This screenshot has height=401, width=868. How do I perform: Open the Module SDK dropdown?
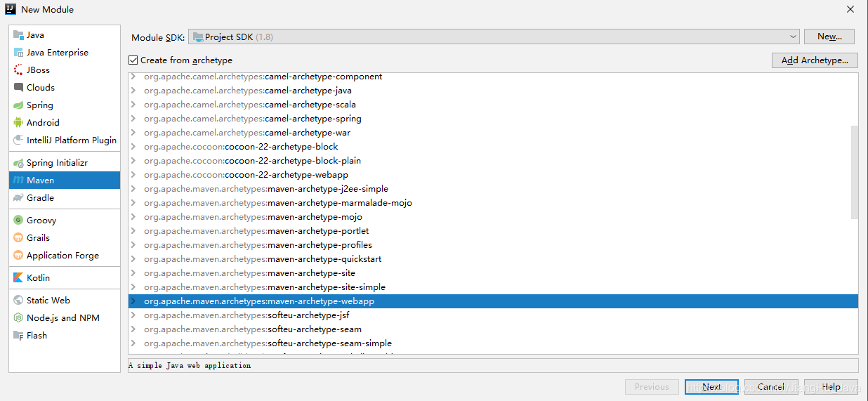click(x=494, y=37)
